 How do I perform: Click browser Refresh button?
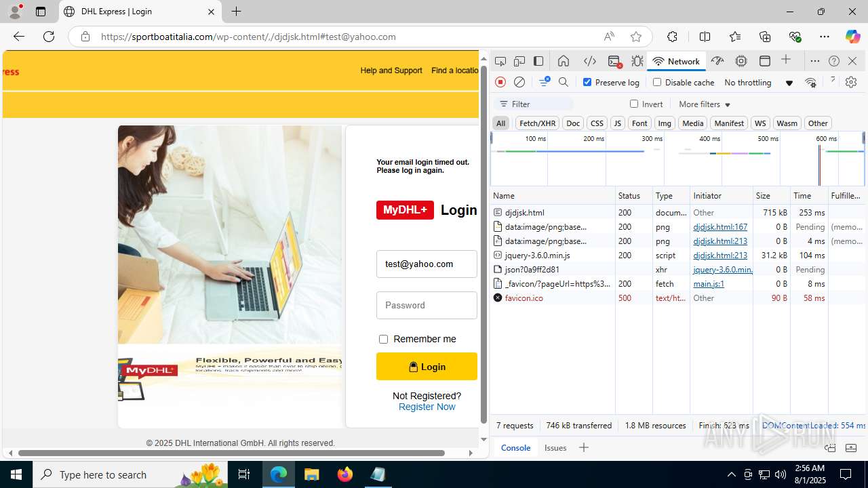click(49, 37)
